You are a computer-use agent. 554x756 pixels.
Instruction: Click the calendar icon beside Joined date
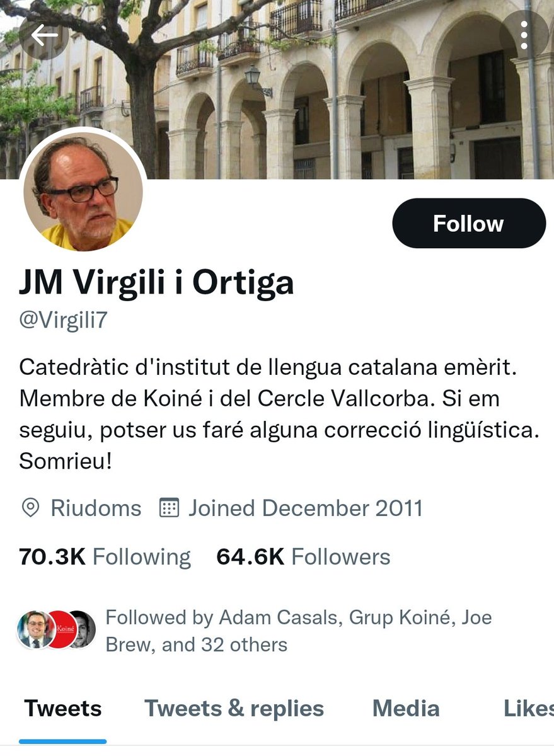click(169, 508)
